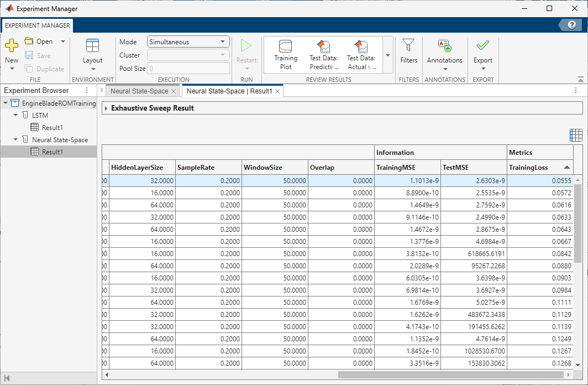
Task: Open the Filters panel
Action: [x=408, y=54]
